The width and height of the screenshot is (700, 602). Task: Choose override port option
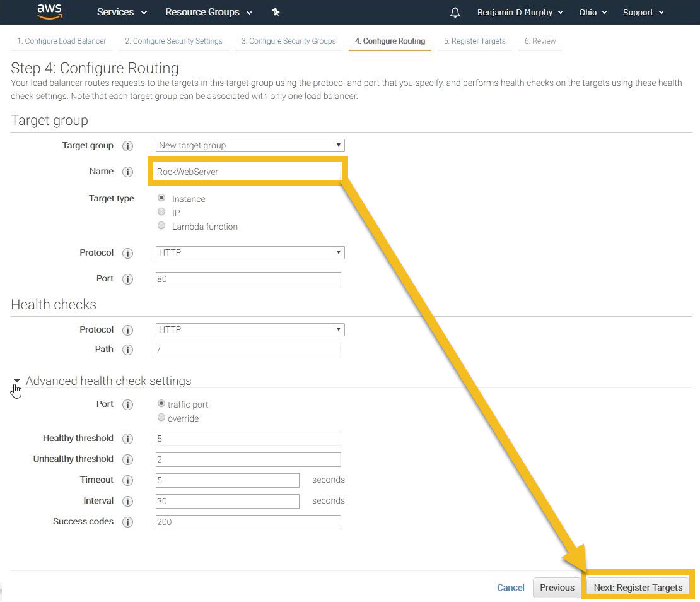tap(161, 418)
